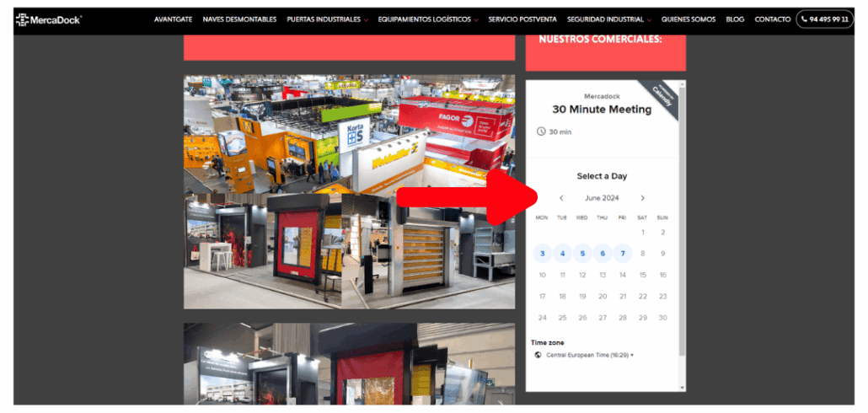
Task: Open the Central European Time zone selector
Action: [x=589, y=355]
